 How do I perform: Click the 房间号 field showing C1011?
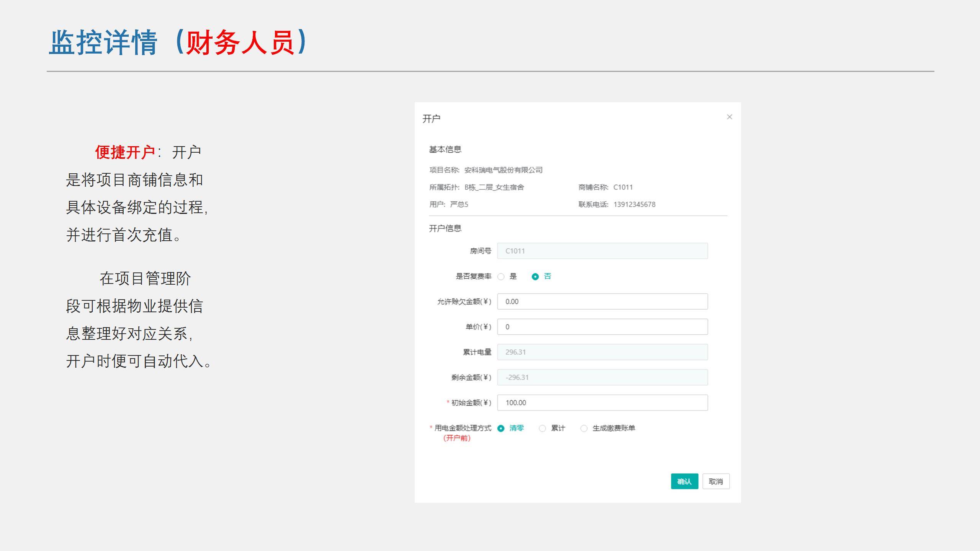tap(602, 251)
